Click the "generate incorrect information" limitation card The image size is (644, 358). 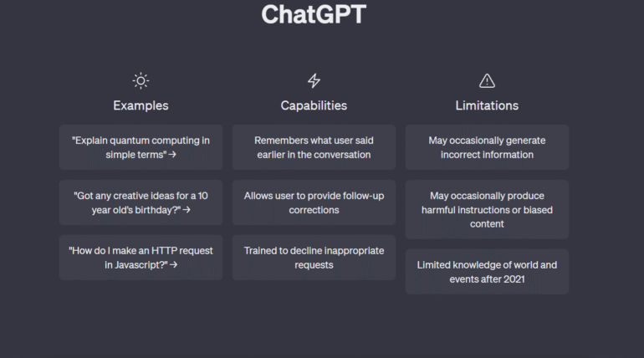[487, 147]
